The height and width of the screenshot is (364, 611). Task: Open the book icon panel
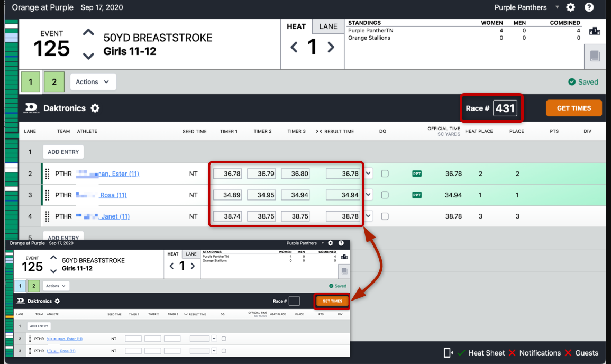[x=595, y=56]
